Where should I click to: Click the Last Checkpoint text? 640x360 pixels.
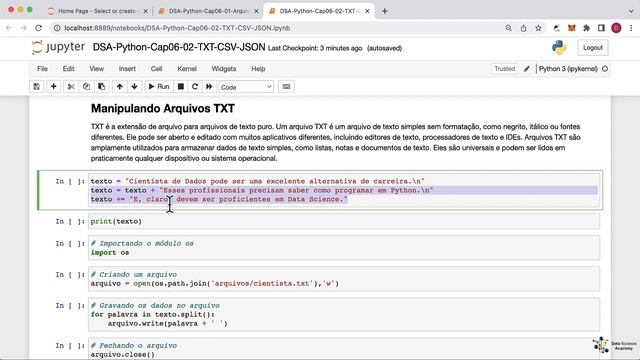pyautogui.click(x=315, y=48)
